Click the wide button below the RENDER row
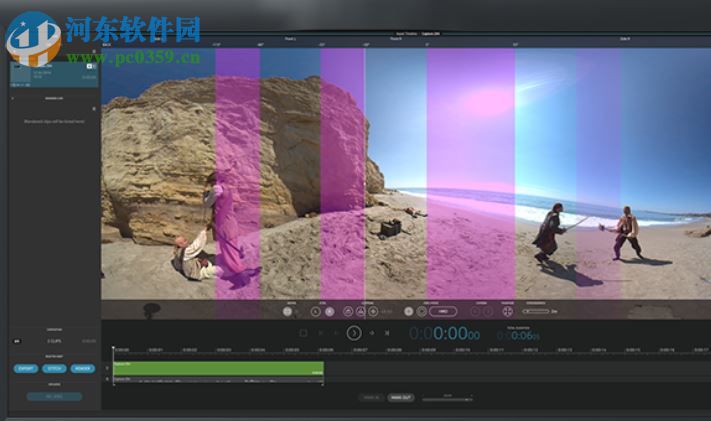 click(54, 397)
